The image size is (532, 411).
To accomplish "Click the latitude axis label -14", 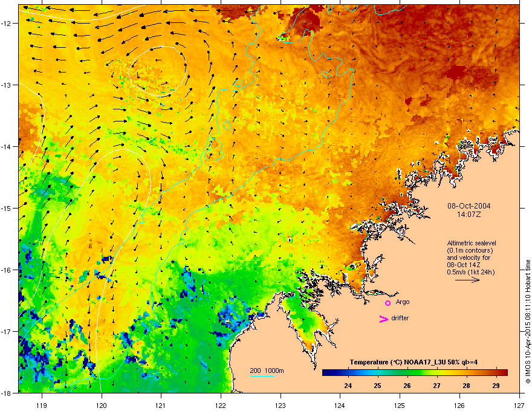I will coord(7,147).
